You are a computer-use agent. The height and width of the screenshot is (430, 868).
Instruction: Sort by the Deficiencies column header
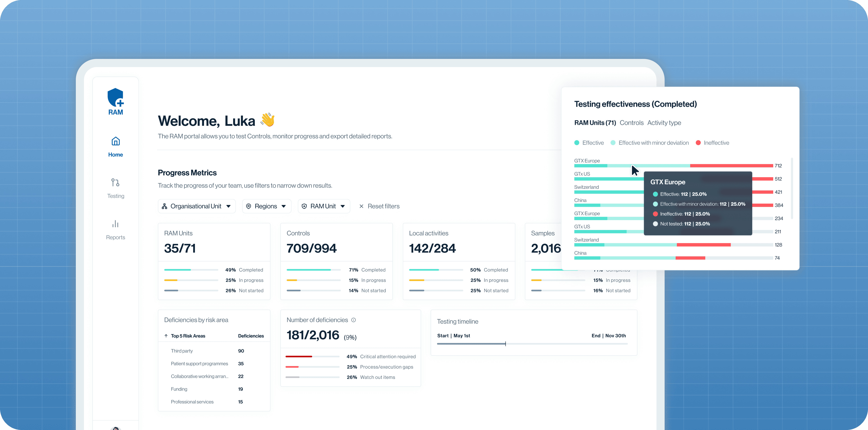point(251,336)
